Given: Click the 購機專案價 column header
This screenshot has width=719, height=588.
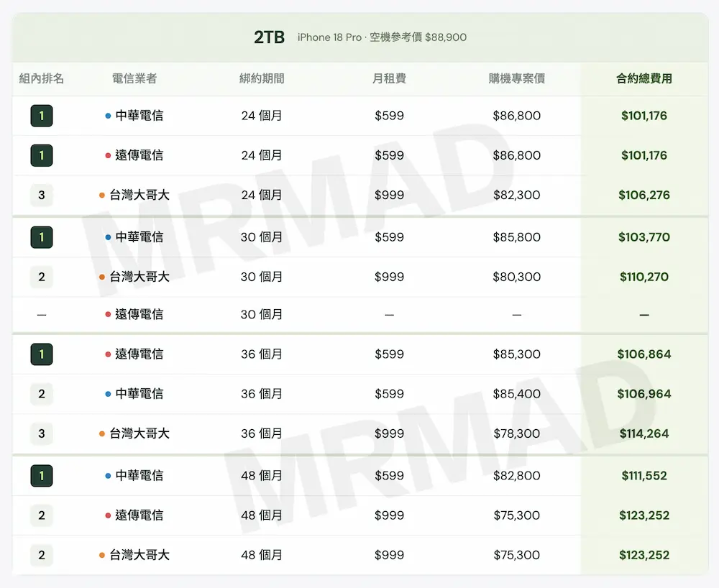Looking at the screenshot, I should [517, 78].
